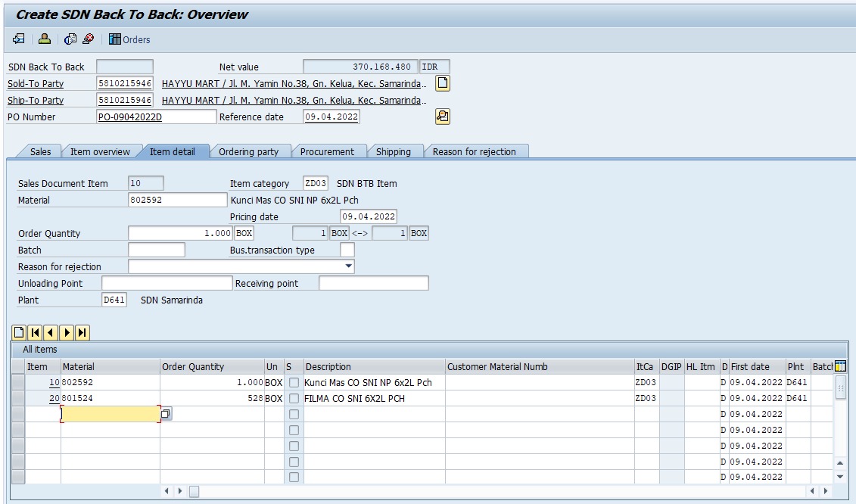Go to next item arrow button

pyautogui.click(x=67, y=332)
